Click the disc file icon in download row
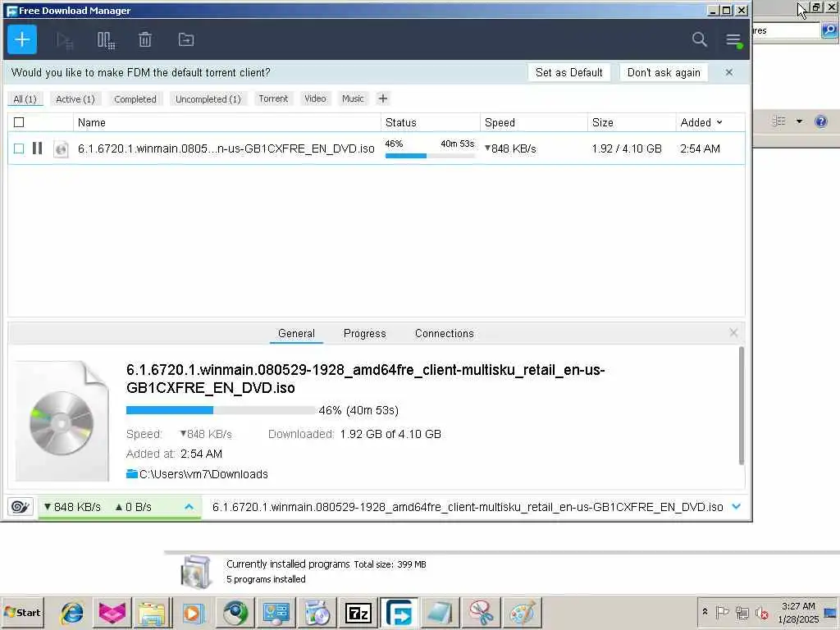Image resolution: width=840 pixels, height=630 pixels. pos(61,149)
